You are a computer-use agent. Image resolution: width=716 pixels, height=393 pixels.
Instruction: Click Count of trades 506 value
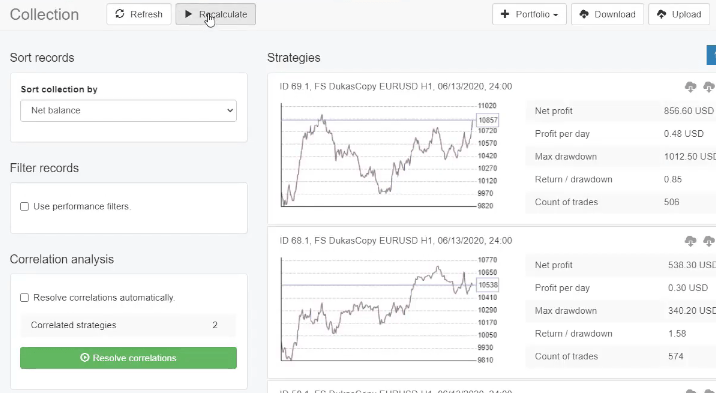[671, 202]
